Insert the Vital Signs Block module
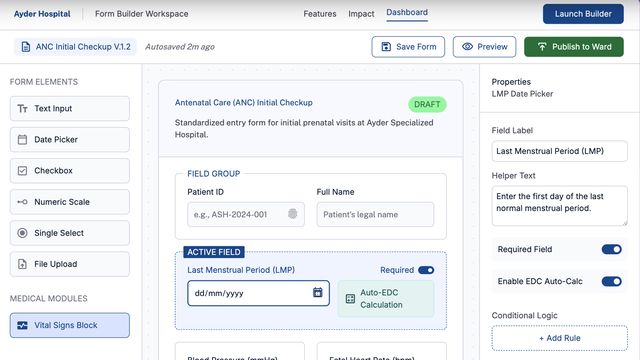 point(70,325)
